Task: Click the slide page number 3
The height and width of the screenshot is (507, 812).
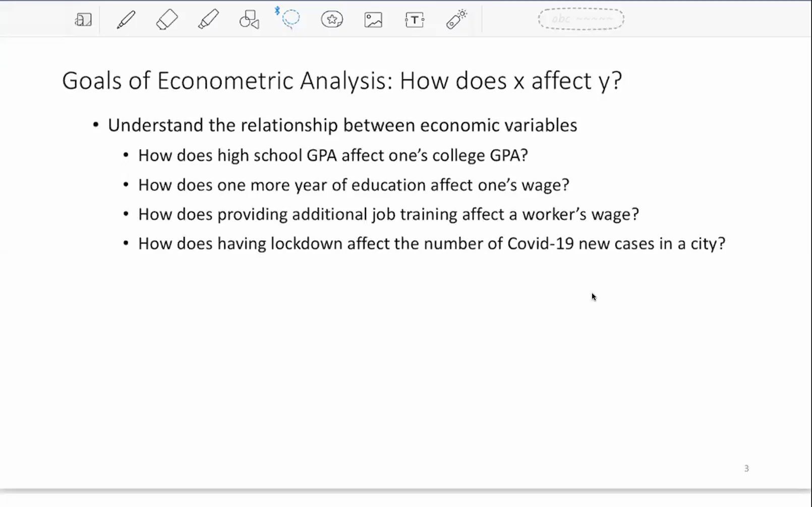Action: (746, 468)
